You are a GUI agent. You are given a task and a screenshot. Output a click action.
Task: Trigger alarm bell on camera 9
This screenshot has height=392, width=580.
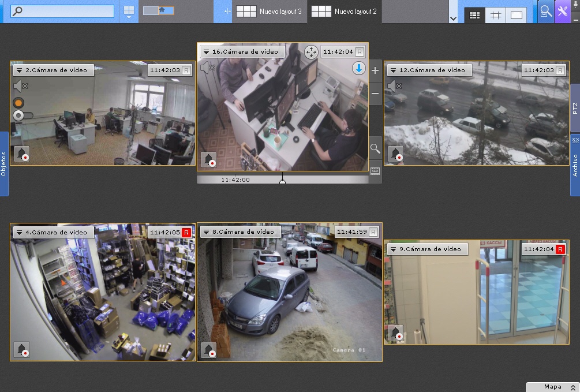(395, 333)
